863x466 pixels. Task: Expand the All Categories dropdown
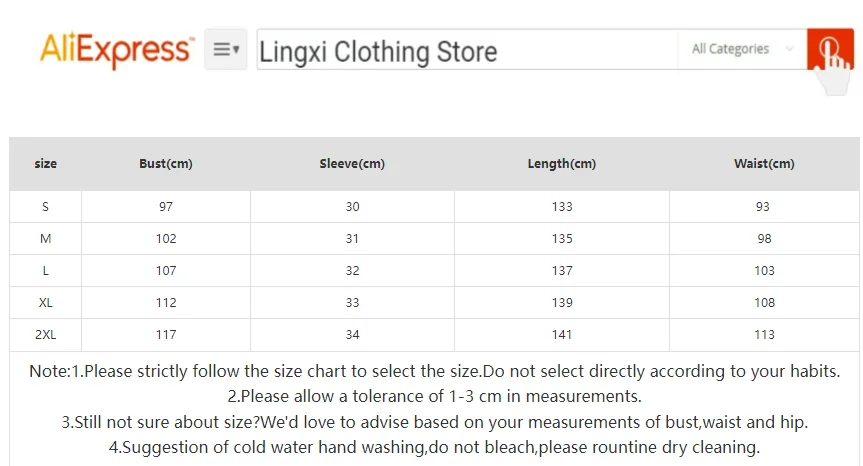click(x=741, y=49)
